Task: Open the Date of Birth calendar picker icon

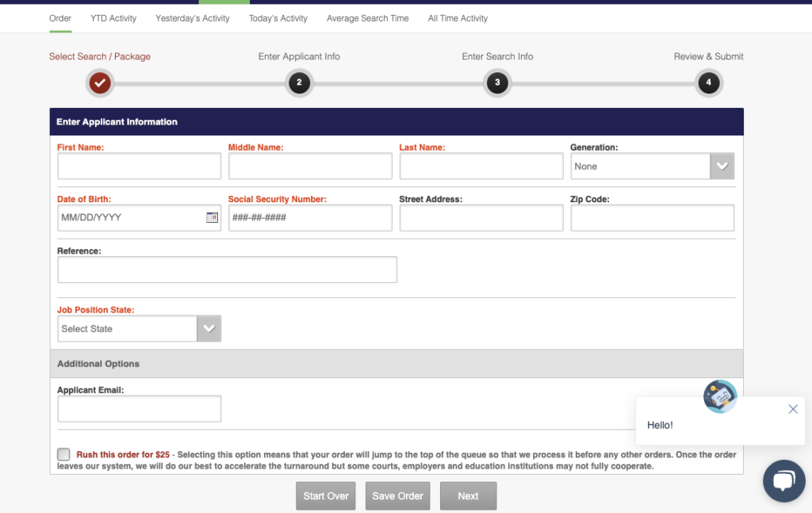Action: pos(212,217)
